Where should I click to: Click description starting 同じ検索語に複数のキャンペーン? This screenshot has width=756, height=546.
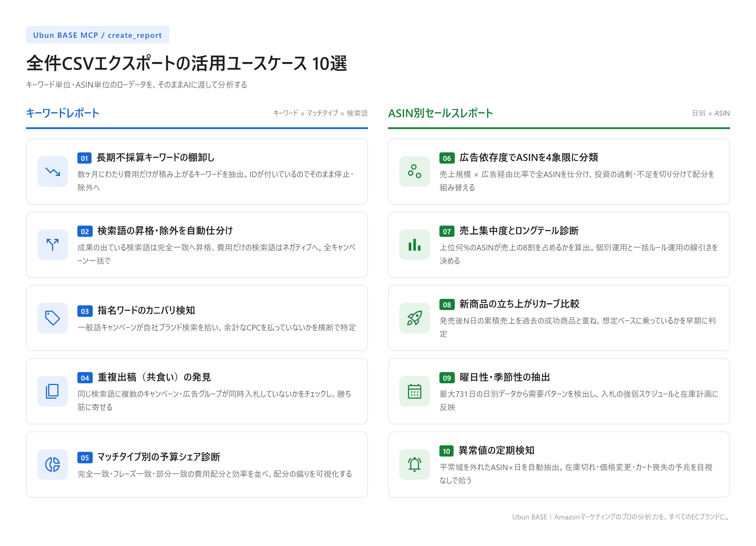pyautogui.click(x=214, y=401)
